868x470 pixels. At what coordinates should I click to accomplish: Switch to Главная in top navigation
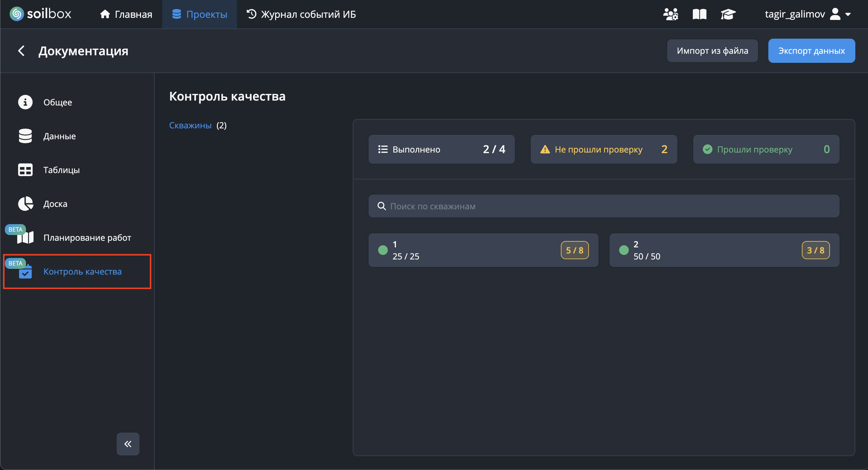pos(126,14)
